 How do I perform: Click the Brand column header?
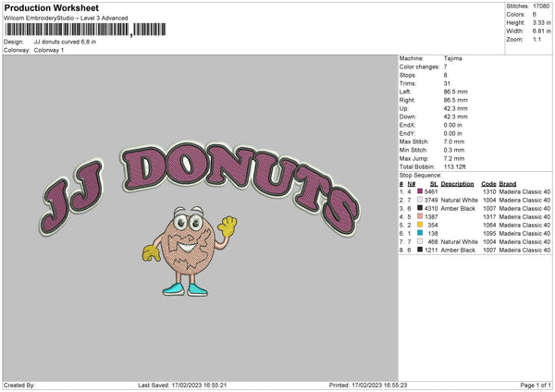(508, 184)
